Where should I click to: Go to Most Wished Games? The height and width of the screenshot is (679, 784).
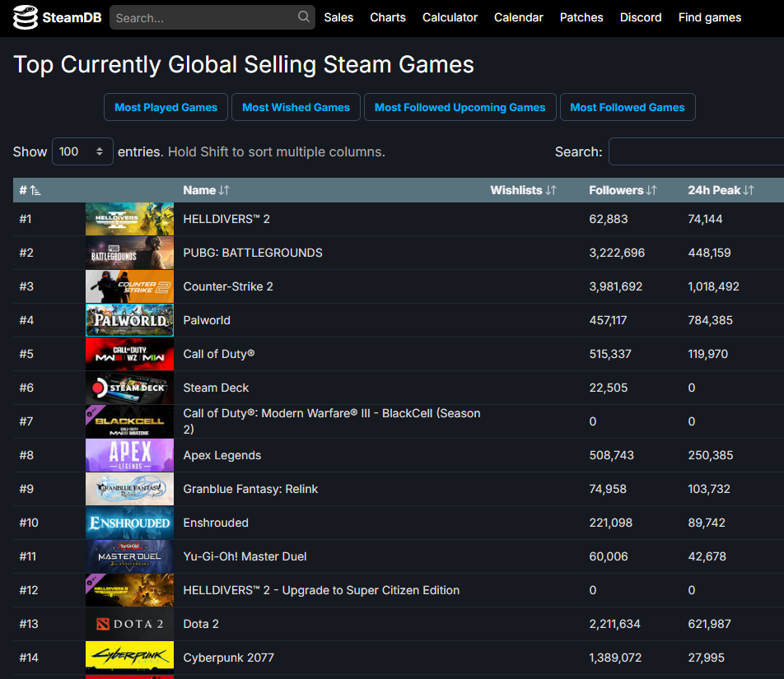[x=296, y=107]
